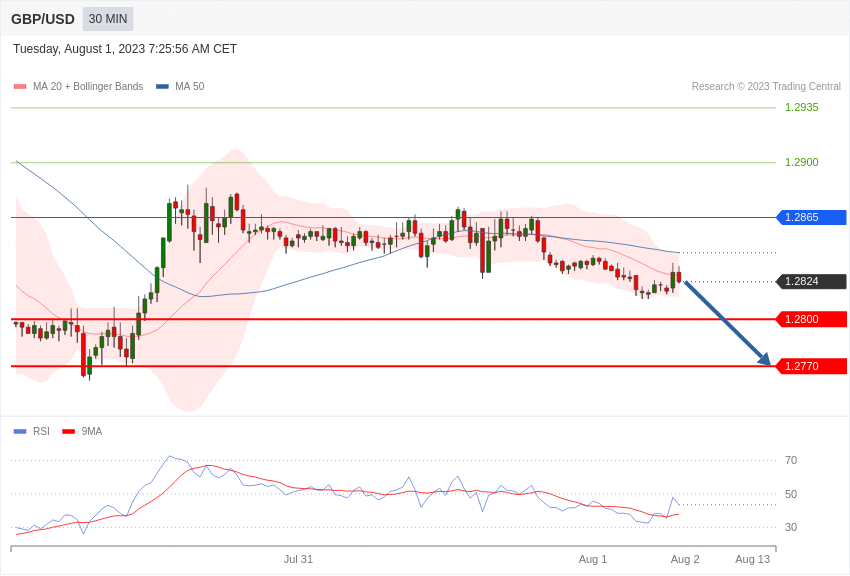Viewport: 850px width, 576px height.
Task: Click the RSI 30 axis label
Action: [x=791, y=527]
